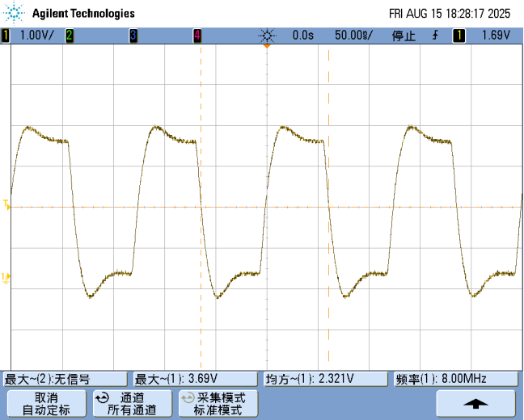Click the trigger source 1 badge
The image size is (524, 420).
tap(459, 36)
